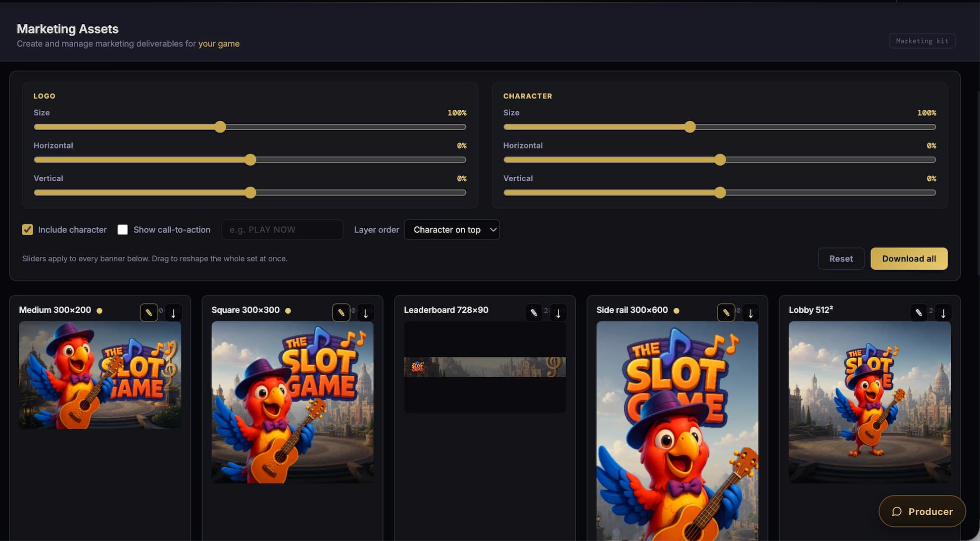This screenshot has width=980, height=541.
Task: Click the Square 300×300 title text
Action: (245, 310)
